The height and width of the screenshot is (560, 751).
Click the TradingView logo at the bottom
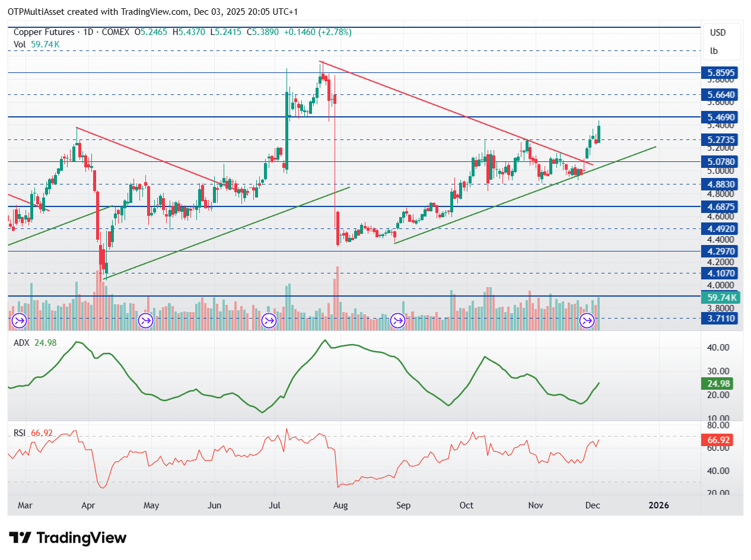pos(68,538)
